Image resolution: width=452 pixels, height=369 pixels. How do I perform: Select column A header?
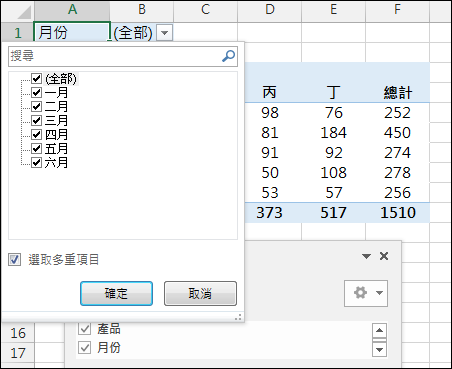[72, 10]
